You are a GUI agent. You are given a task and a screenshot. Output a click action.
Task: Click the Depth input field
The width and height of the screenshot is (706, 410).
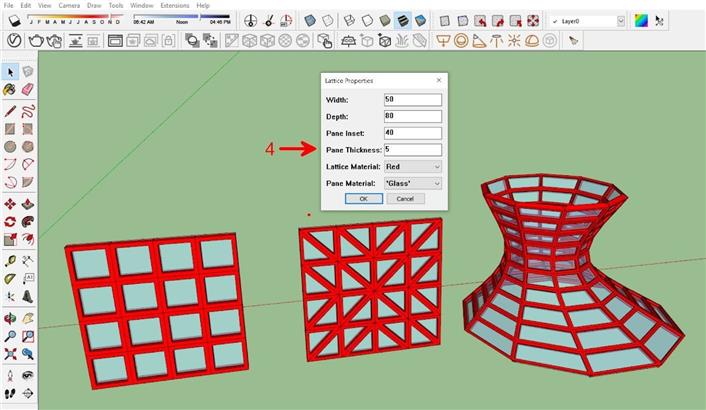[x=413, y=116]
